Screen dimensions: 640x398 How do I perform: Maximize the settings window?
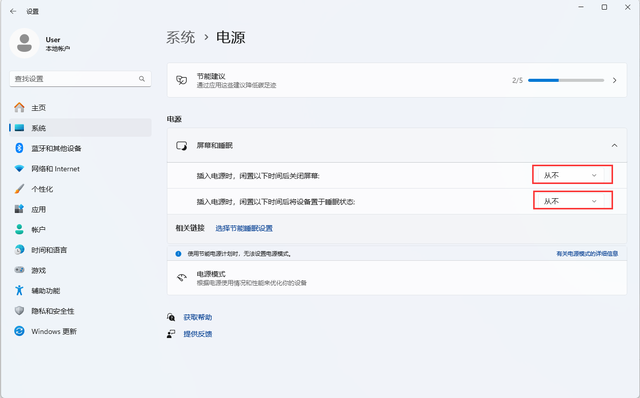604,7
